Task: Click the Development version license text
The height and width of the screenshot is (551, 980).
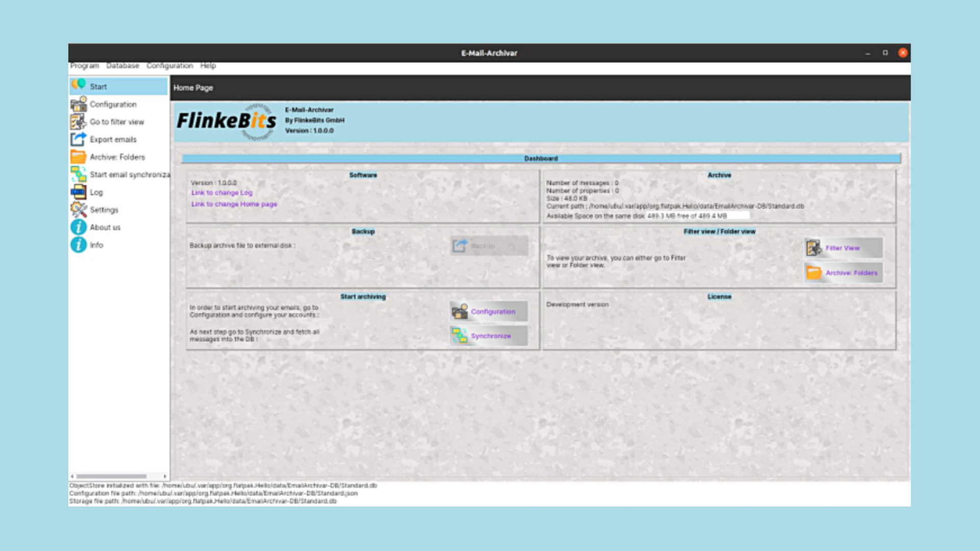Action: point(577,305)
